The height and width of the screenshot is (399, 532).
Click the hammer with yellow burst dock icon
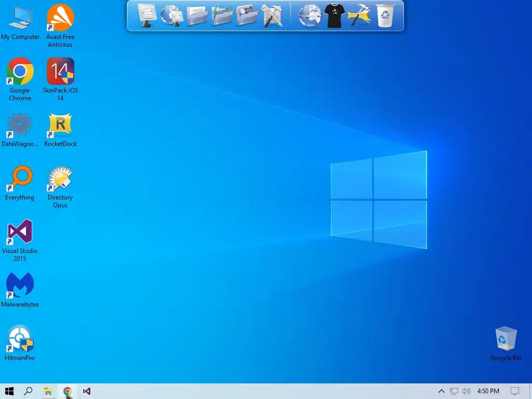point(360,16)
